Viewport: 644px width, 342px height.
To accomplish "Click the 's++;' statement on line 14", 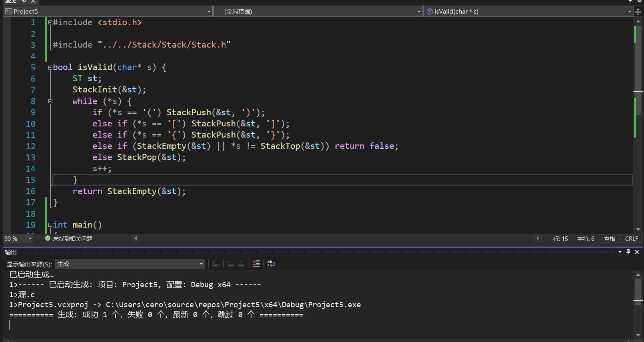I will click(102, 169).
